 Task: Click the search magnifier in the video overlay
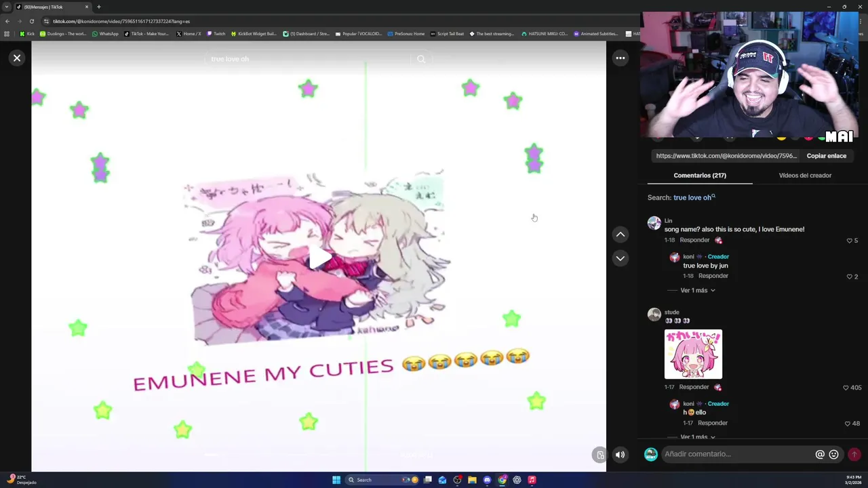click(x=421, y=59)
